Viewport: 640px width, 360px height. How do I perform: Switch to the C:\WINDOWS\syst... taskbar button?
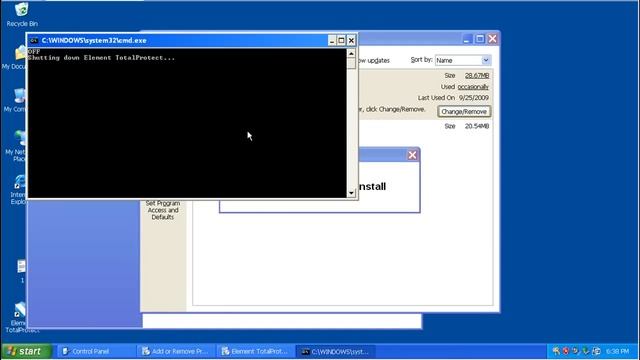tap(336, 351)
